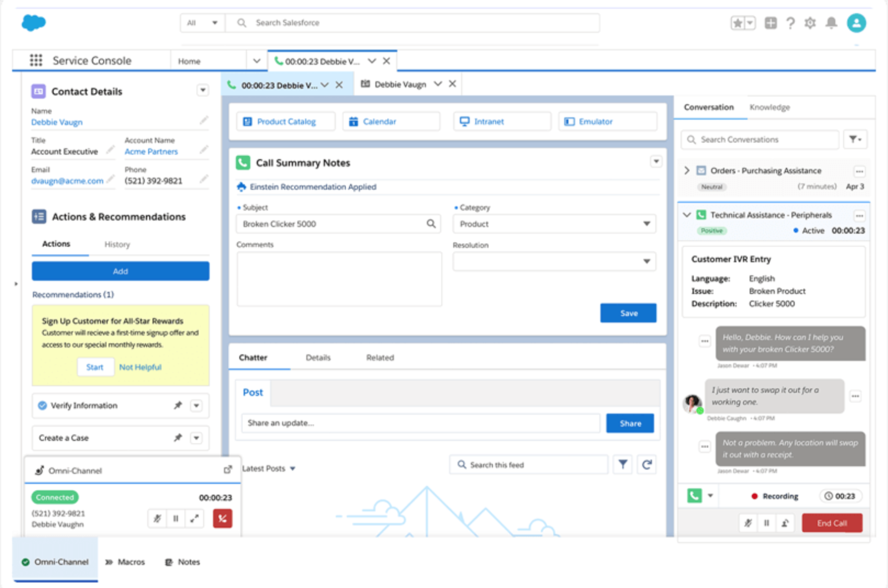888x588 pixels.
Task: Pin the Verify Information action
Action: coord(178,405)
